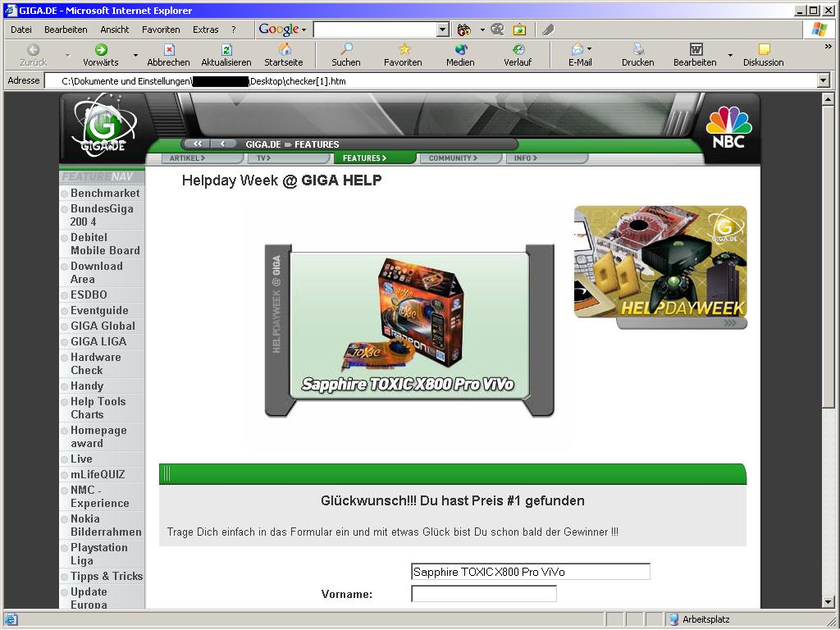This screenshot has height=630, width=840.
Task: Print page with Drucken icon
Action: pyautogui.click(x=638, y=50)
